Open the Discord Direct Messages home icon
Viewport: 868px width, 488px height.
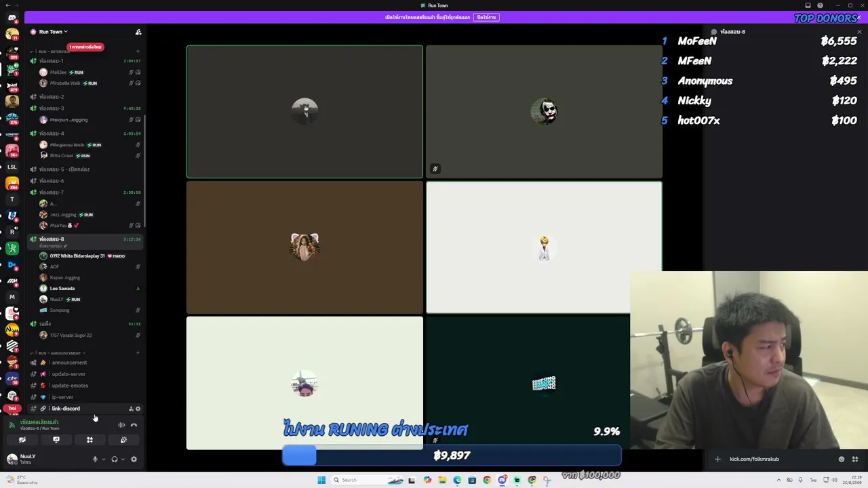(x=12, y=18)
